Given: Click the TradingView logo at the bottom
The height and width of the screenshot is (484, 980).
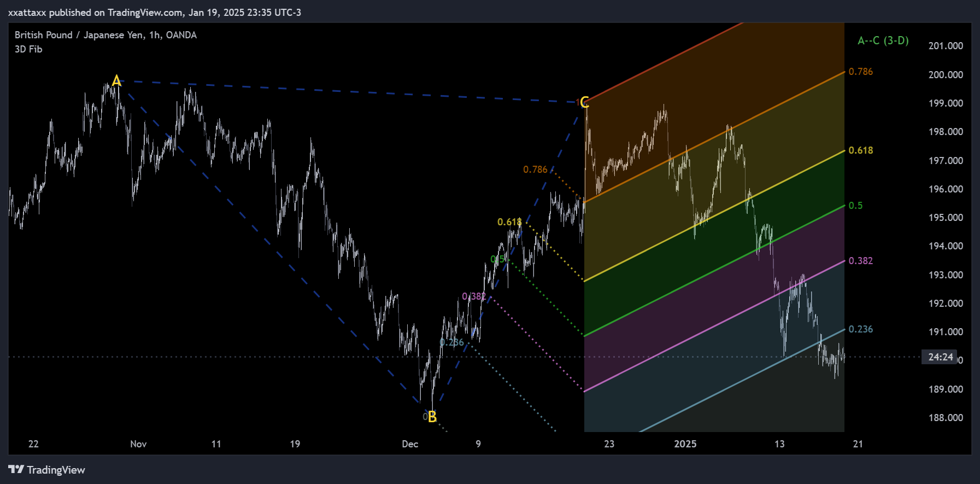Looking at the screenshot, I should coord(46,470).
